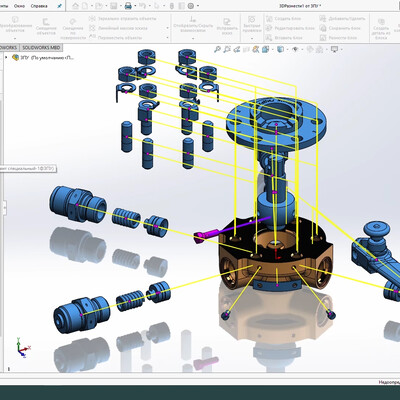This screenshot has width=400, height=400.
Task: Click Переместить объекты
Action: pos(116,38)
